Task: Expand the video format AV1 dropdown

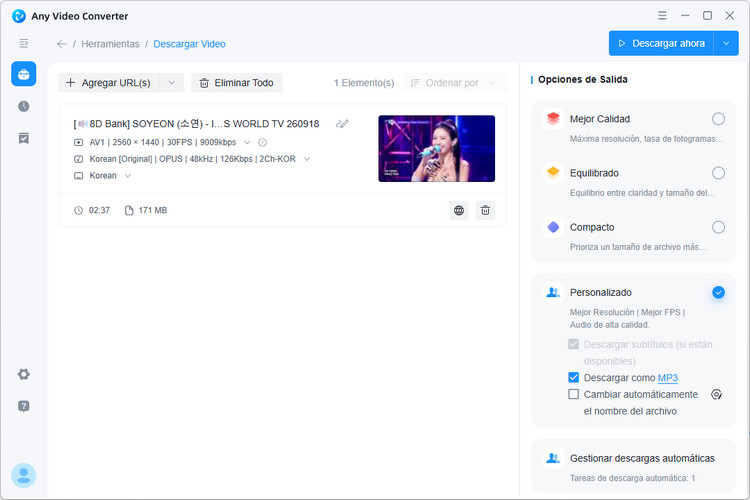Action: [x=247, y=142]
